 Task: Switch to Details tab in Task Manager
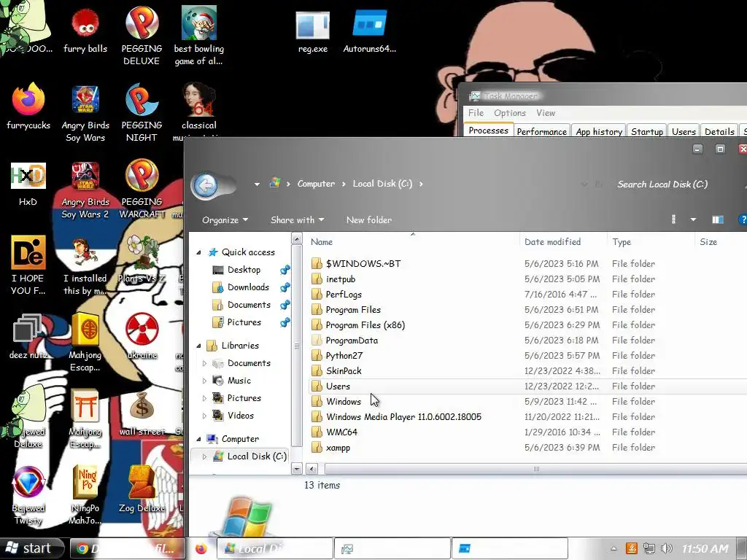[719, 131]
